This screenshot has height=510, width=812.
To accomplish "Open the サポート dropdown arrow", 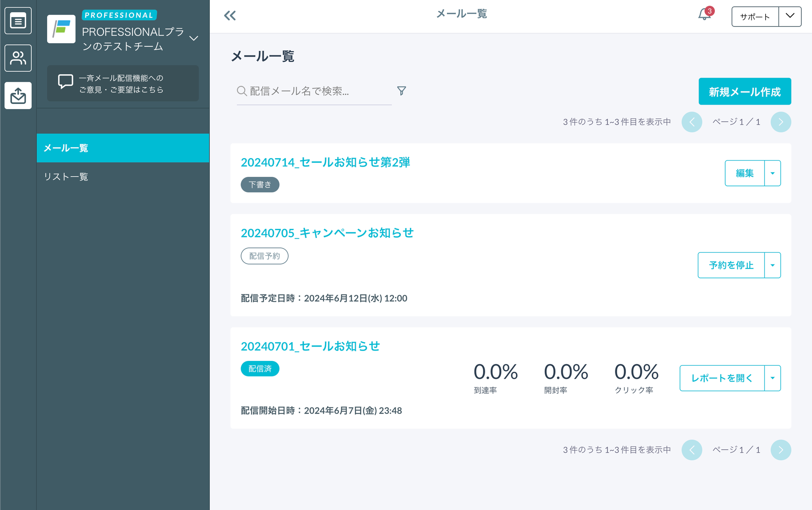I will [790, 16].
